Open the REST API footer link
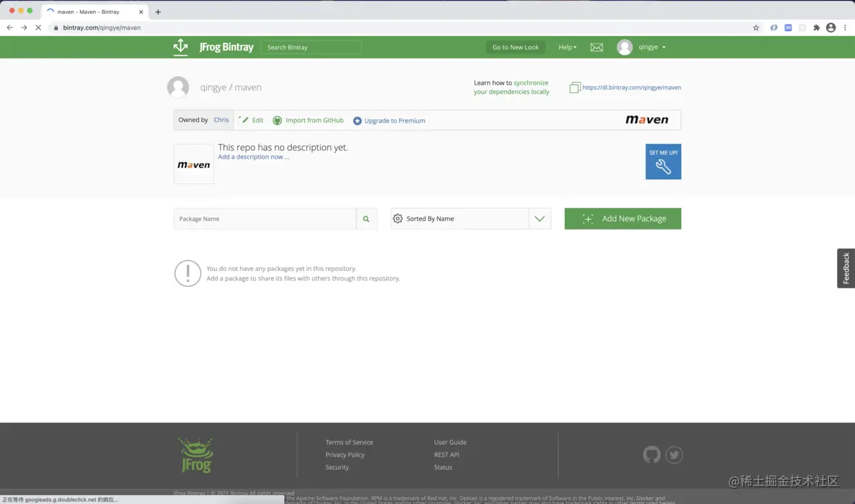 [447, 454]
